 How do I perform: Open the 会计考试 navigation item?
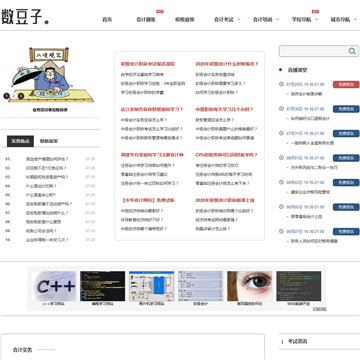pos(224,19)
